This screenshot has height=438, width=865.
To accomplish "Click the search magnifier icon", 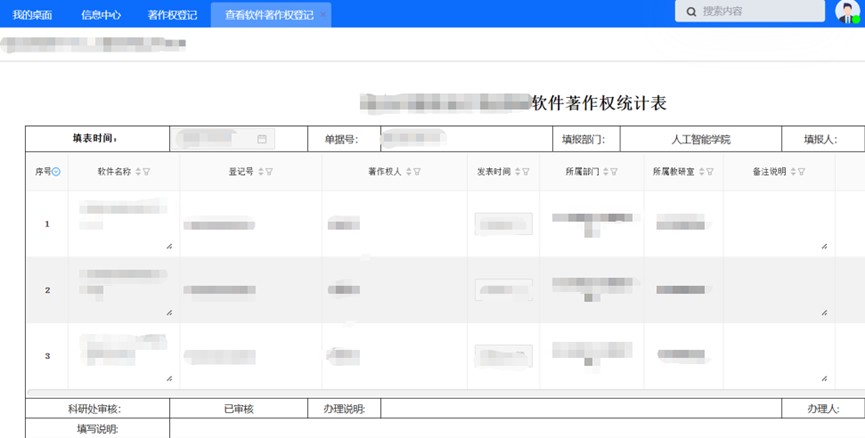I will [690, 12].
